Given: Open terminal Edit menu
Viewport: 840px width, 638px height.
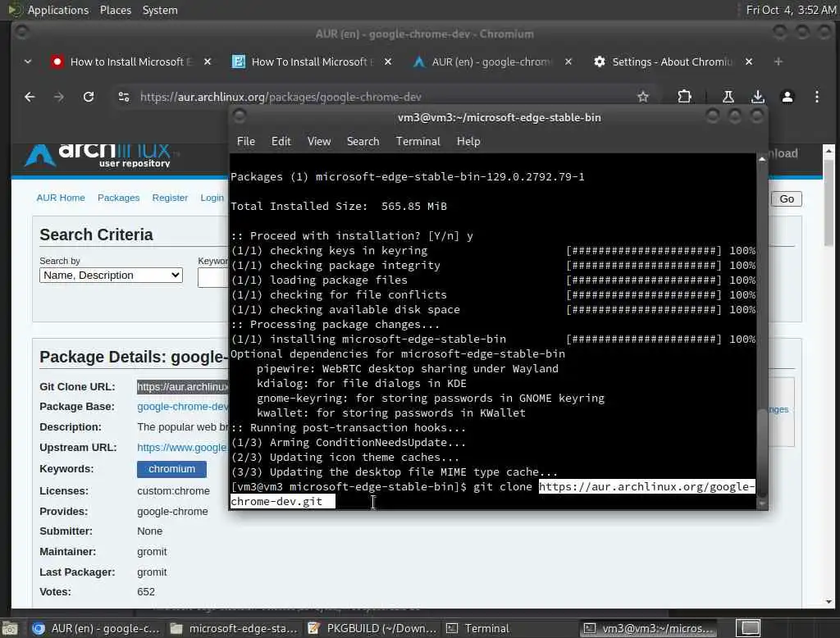Looking at the screenshot, I should [281, 141].
